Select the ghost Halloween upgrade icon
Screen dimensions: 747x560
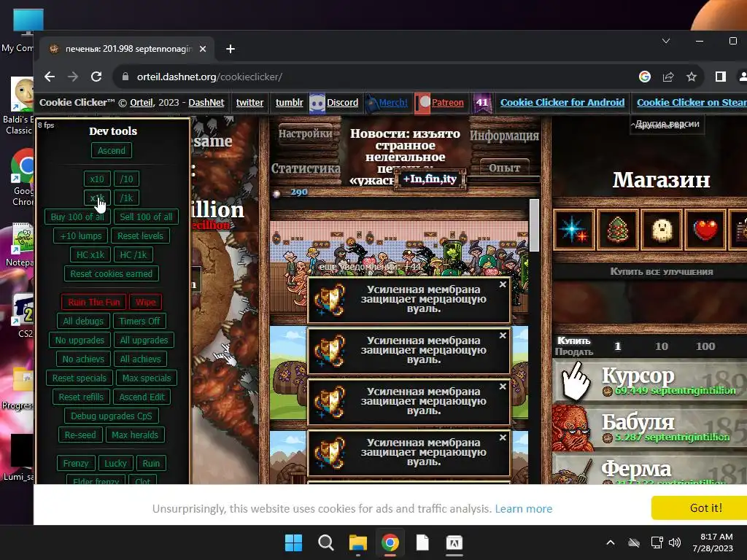tap(662, 230)
